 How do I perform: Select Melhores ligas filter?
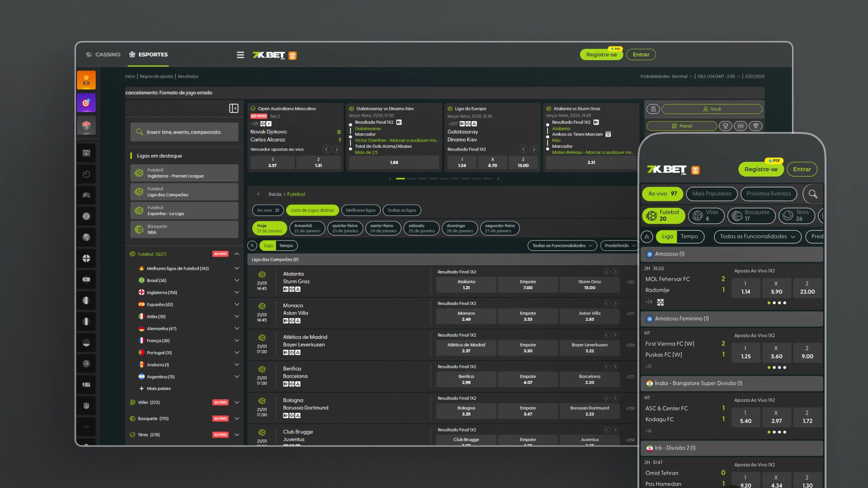[x=361, y=211]
